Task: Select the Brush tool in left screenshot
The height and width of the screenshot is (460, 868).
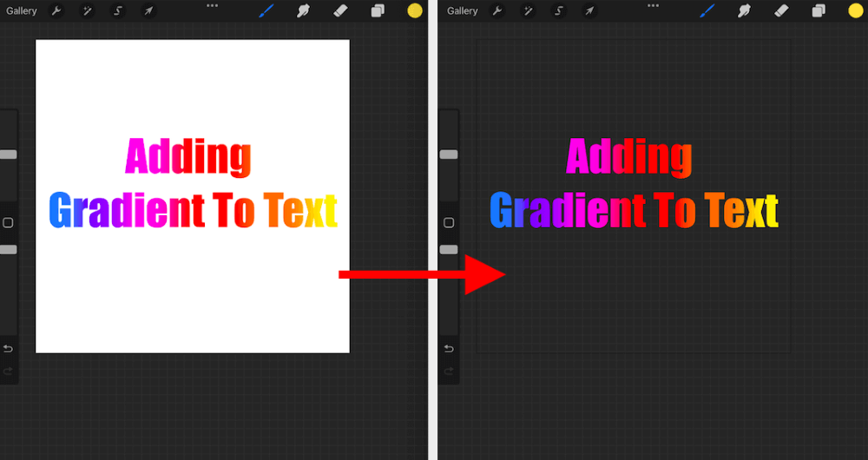Action: 266,10
